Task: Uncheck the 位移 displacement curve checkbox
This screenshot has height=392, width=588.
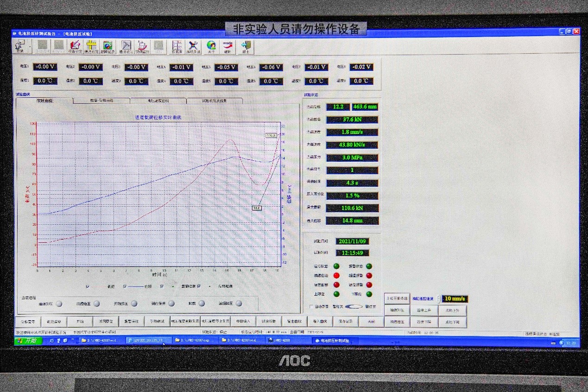Action: click(125, 287)
